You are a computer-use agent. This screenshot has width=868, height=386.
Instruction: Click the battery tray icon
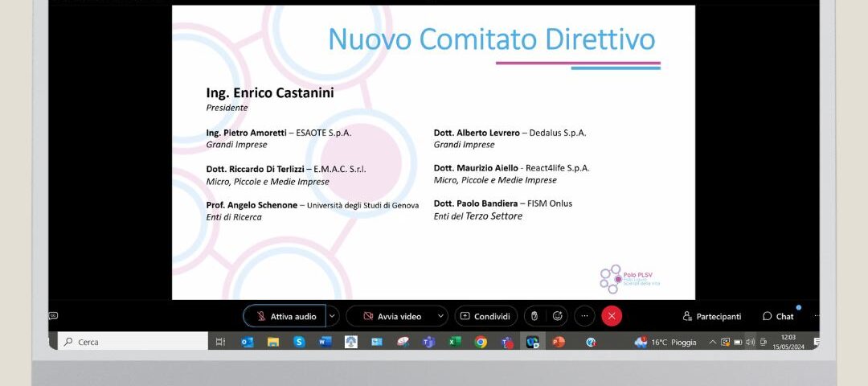coord(738,343)
